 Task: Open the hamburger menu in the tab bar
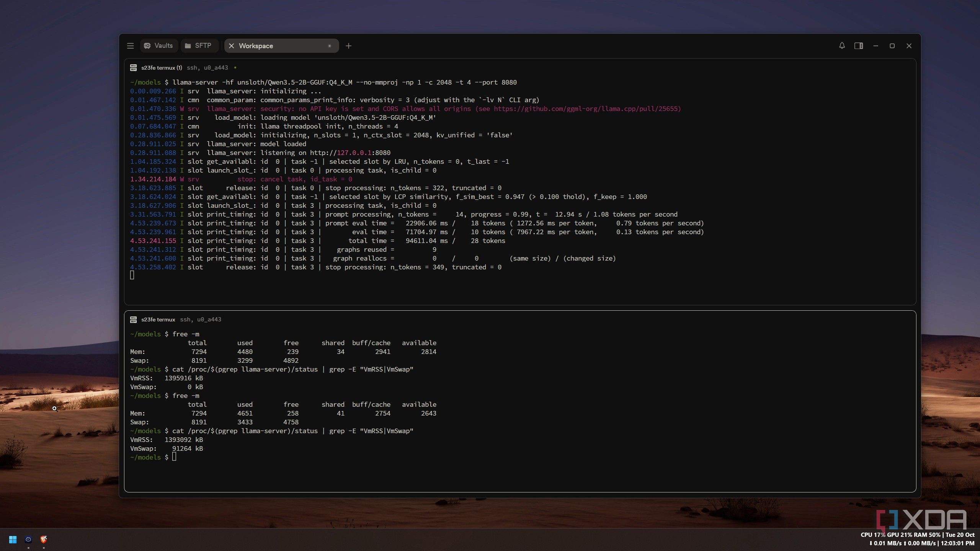[130, 46]
